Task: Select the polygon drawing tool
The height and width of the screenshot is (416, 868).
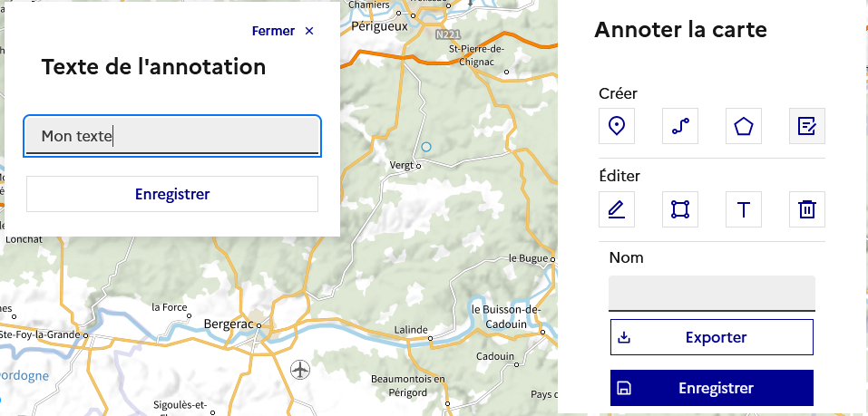Action: point(744,127)
